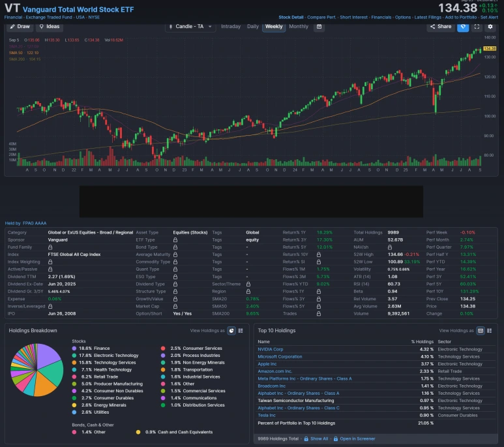Click the SMA 50 indicator label
Image resolution: width=504 pixels, height=447 pixels.
tap(23, 53)
